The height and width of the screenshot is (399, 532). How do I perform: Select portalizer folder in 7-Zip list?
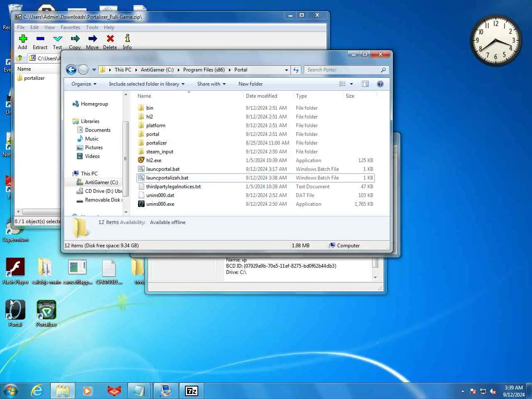pyautogui.click(x=31, y=78)
